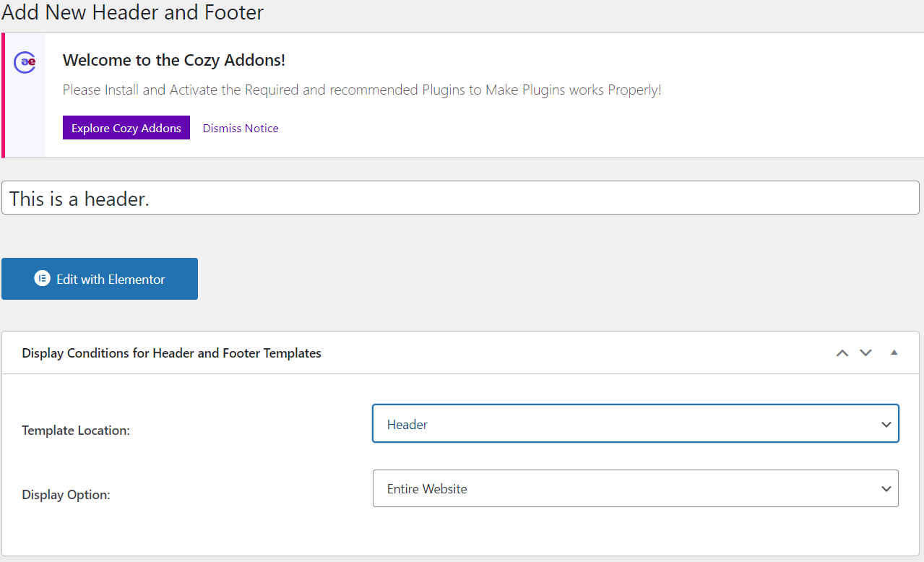Click the notice text about required plugins
Image resolution: width=924 pixels, height=562 pixels.
(362, 90)
